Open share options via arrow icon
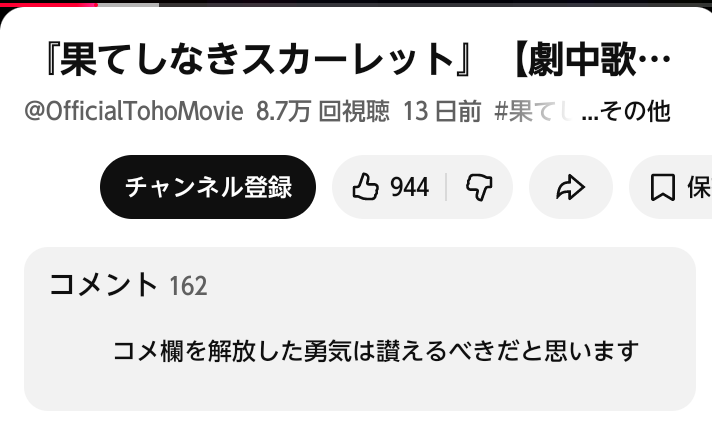Screen dimensions: 712x442 pyautogui.click(x=571, y=187)
